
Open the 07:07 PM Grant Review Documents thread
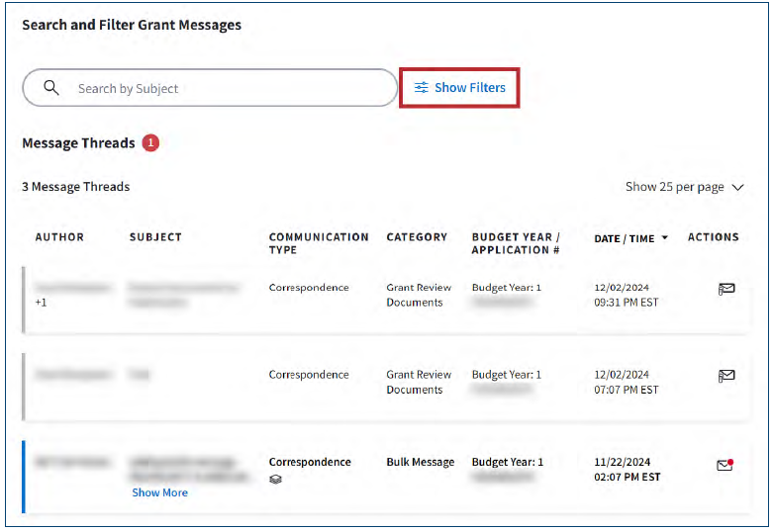[x=418, y=382]
